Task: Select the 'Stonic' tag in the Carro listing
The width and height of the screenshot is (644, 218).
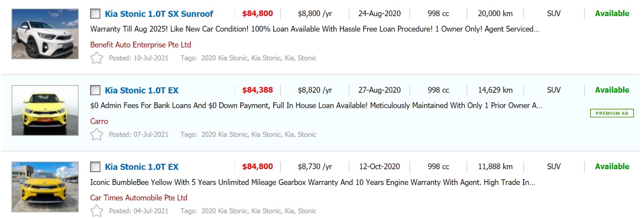Action: click(x=307, y=135)
